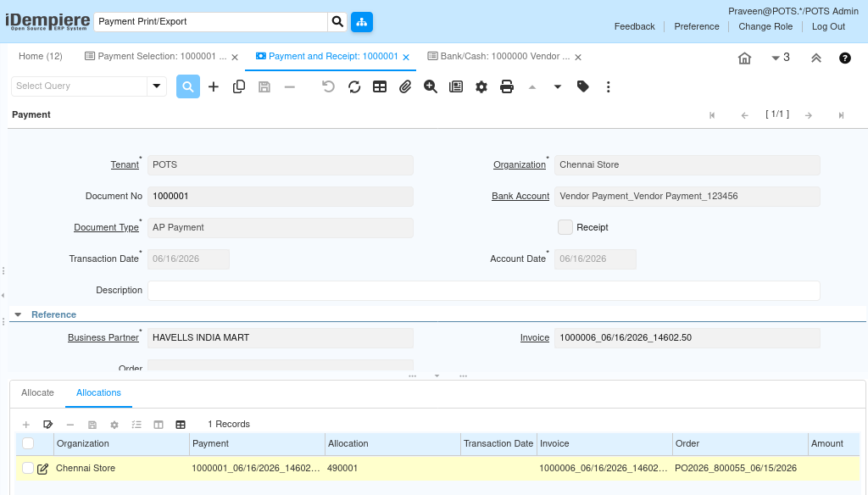Open attachments with paperclip icon
868x495 pixels.
tap(405, 87)
